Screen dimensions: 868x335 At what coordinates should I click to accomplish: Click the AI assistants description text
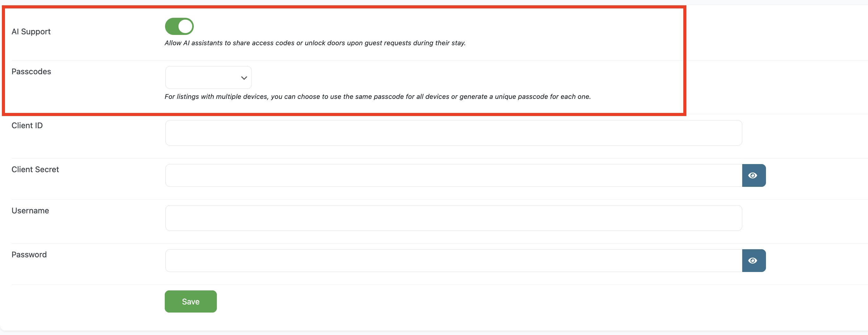pos(315,43)
